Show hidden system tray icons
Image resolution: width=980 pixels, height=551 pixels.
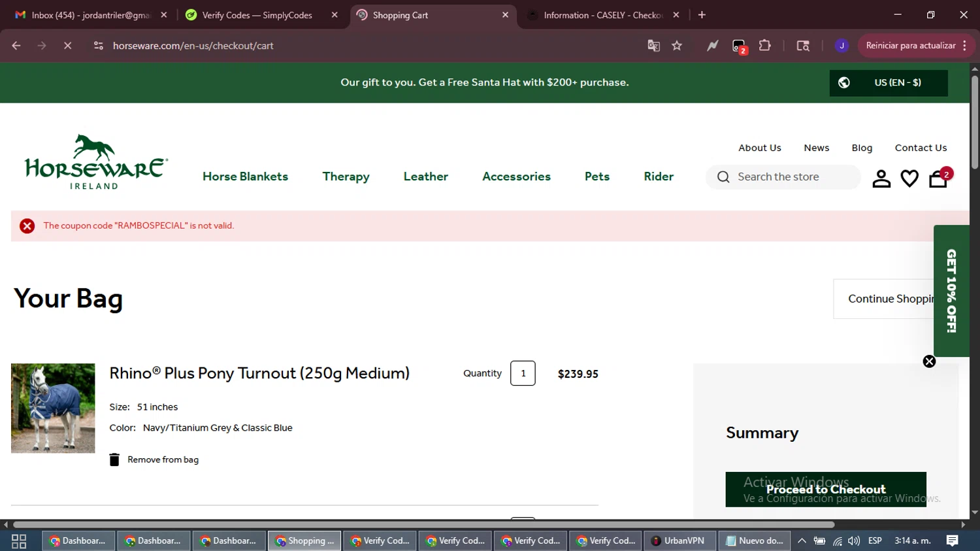[x=802, y=541]
